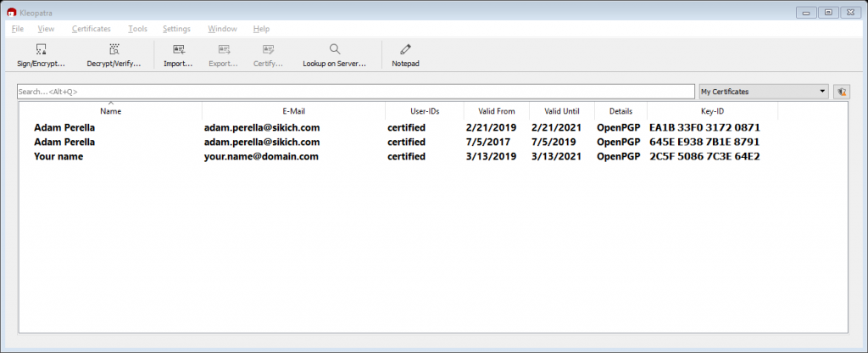Click the icon button beside My Certificates

coord(842,92)
